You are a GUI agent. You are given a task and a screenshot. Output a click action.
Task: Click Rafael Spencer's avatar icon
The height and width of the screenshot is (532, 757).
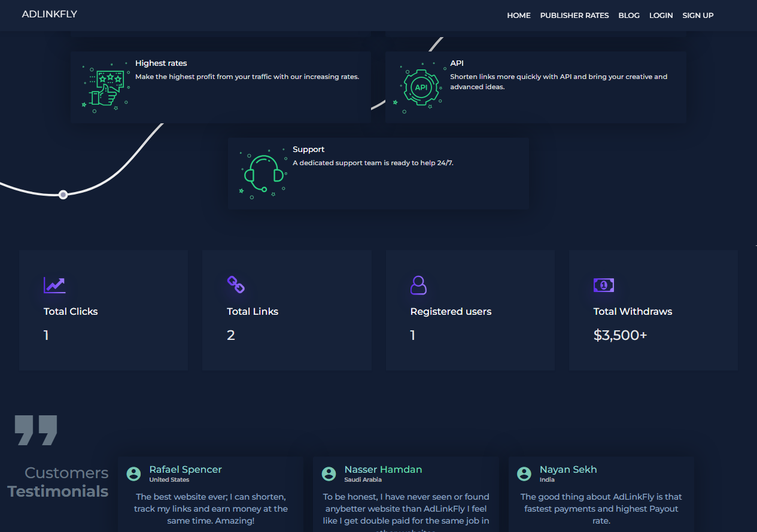(x=134, y=474)
